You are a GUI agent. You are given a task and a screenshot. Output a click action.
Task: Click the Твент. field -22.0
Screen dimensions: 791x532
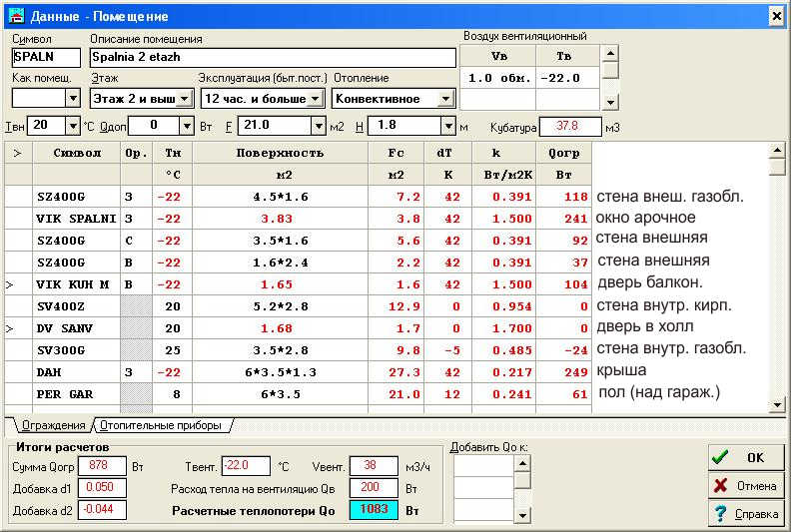point(246,466)
